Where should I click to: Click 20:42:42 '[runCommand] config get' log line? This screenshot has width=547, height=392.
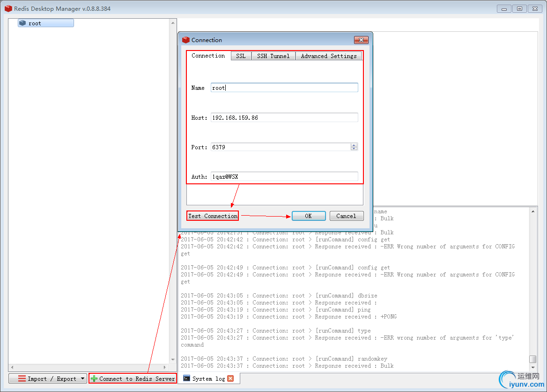pyautogui.click(x=285, y=240)
